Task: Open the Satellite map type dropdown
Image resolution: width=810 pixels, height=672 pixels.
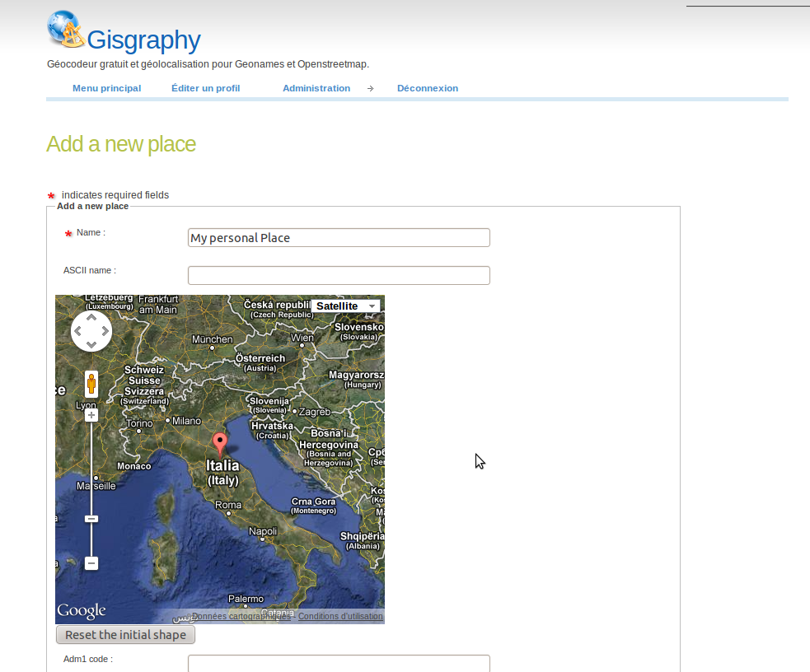Action: click(x=345, y=306)
